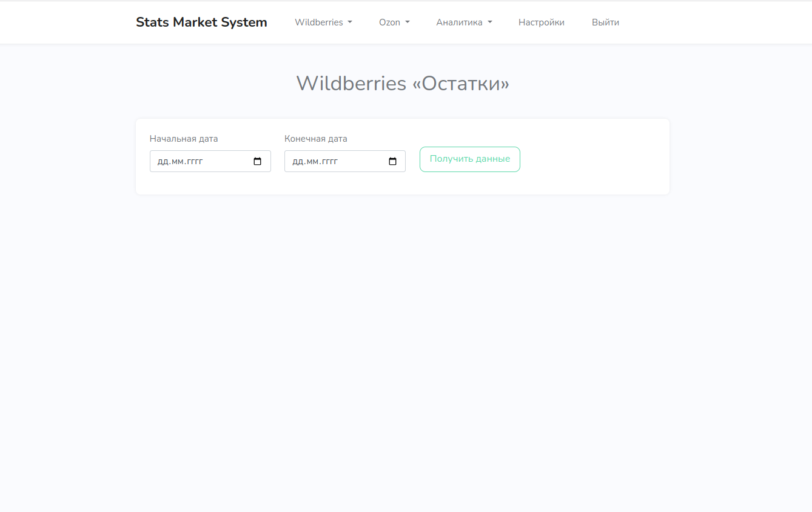Open the calendar picker for Начальная дата
The width and height of the screenshot is (812, 512).
click(x=258, y=162)
